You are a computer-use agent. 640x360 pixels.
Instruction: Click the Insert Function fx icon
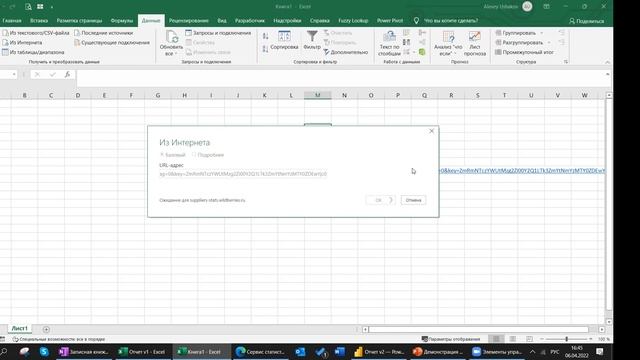67,74
